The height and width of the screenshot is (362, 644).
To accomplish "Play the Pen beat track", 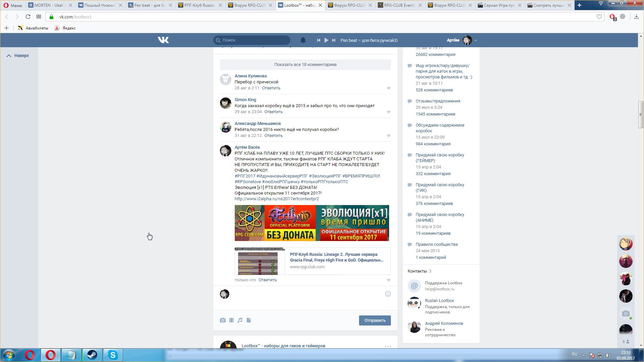I will (326, 40).
